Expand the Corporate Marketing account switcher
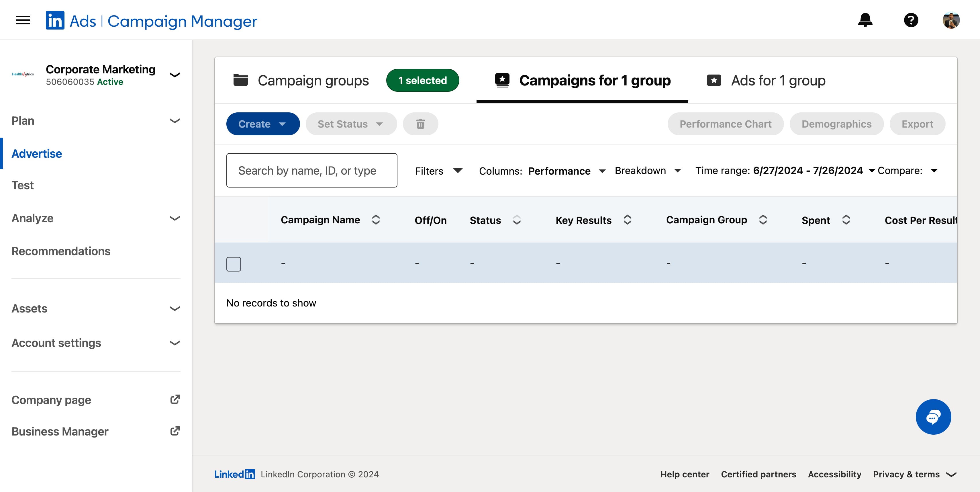This screenshot has height=492, width=980. (175, 75)
